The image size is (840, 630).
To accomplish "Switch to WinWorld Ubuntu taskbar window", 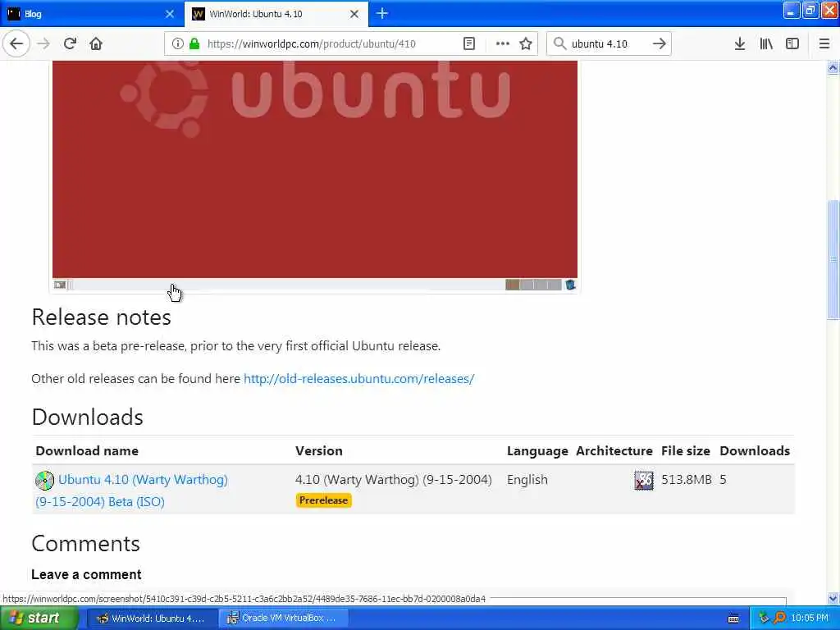I will 152,619.
